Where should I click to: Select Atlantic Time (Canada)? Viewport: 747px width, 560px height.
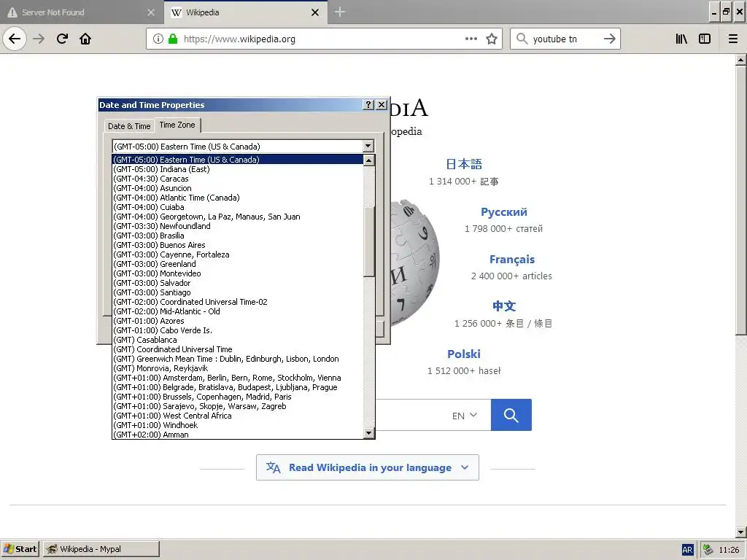pos(238,198)
